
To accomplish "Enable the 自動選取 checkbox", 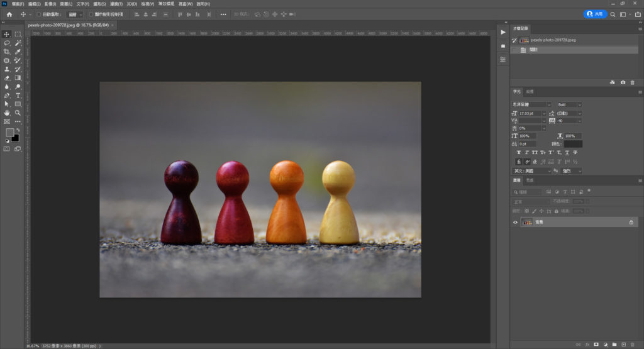I will (x=38, y=14).
